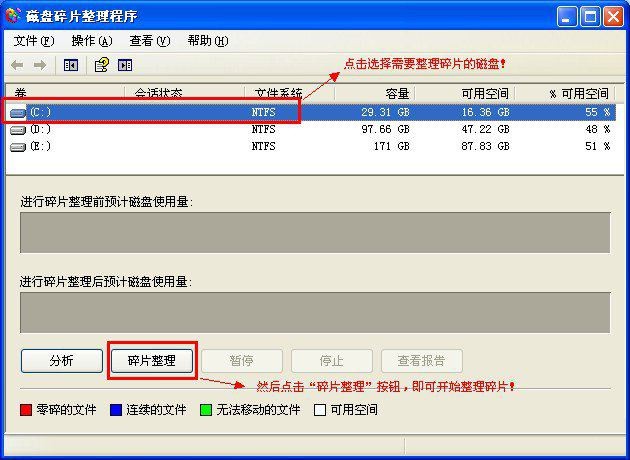Screen dimensions: 630x460
Task: Click the red 零碎的文件 legend swatch
Action: [x=27, y=410]
